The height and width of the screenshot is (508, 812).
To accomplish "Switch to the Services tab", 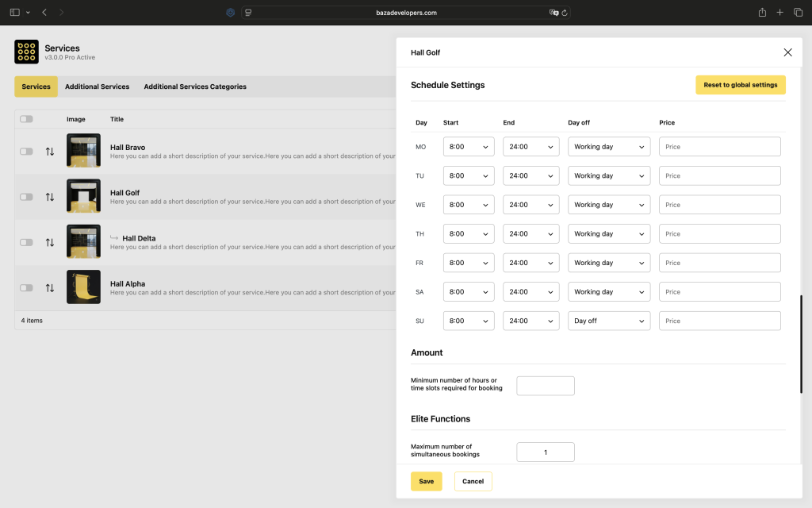I will click(x=36, y=87).
